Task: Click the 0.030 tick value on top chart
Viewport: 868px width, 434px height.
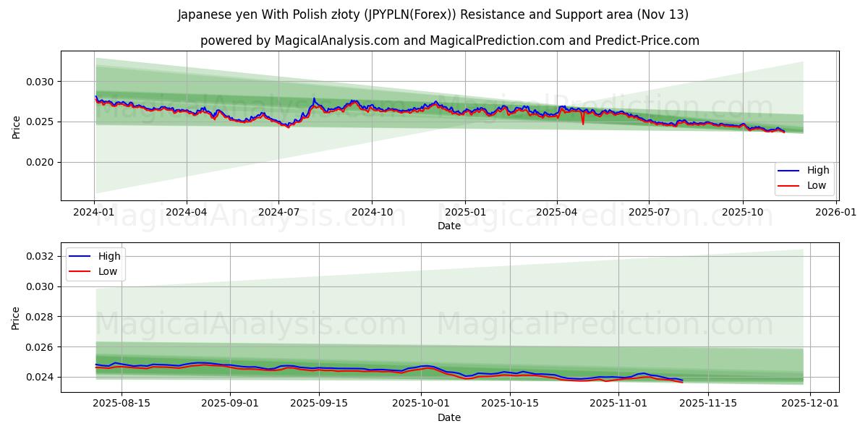Action: tap(38, 82)
